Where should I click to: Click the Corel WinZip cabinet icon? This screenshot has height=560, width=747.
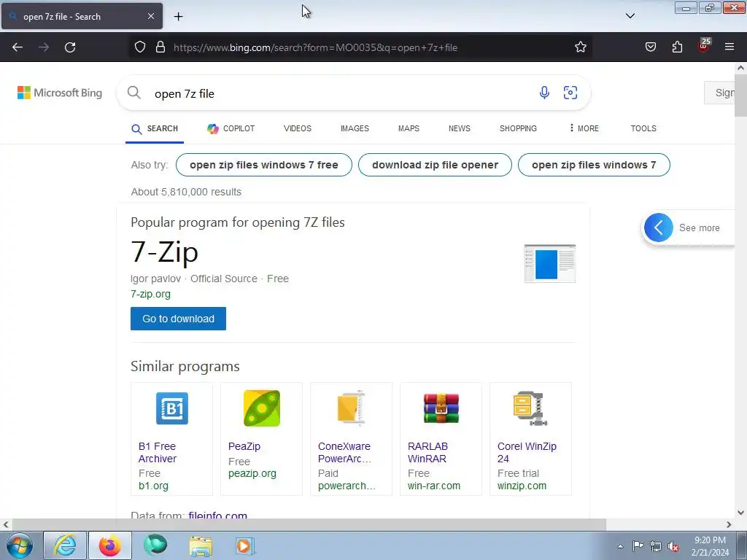pos(530,408)
